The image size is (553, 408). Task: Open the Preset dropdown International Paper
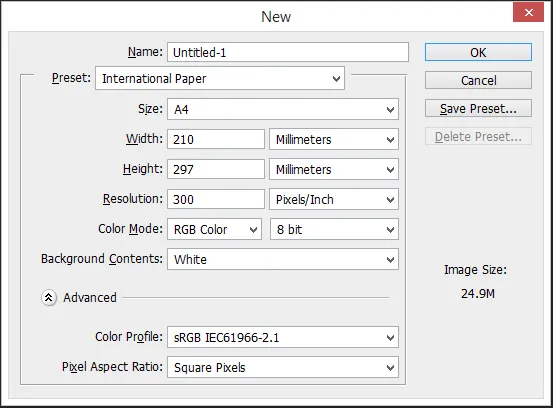click(220, 78)
